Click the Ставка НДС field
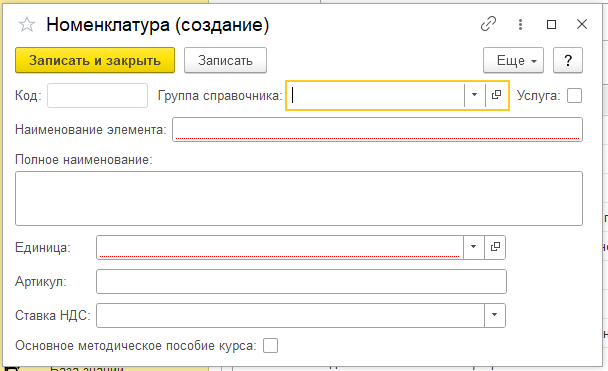This screenshot has width=608, height=371. [290, 315]
